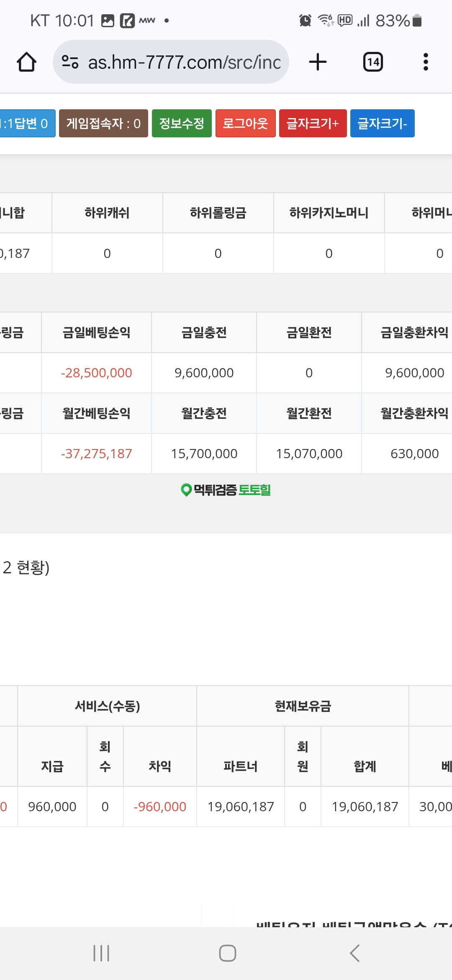The width and height of the screenshot is (452, 980).
Task: Open a new tab with plus icon
Action: [318, 62]
